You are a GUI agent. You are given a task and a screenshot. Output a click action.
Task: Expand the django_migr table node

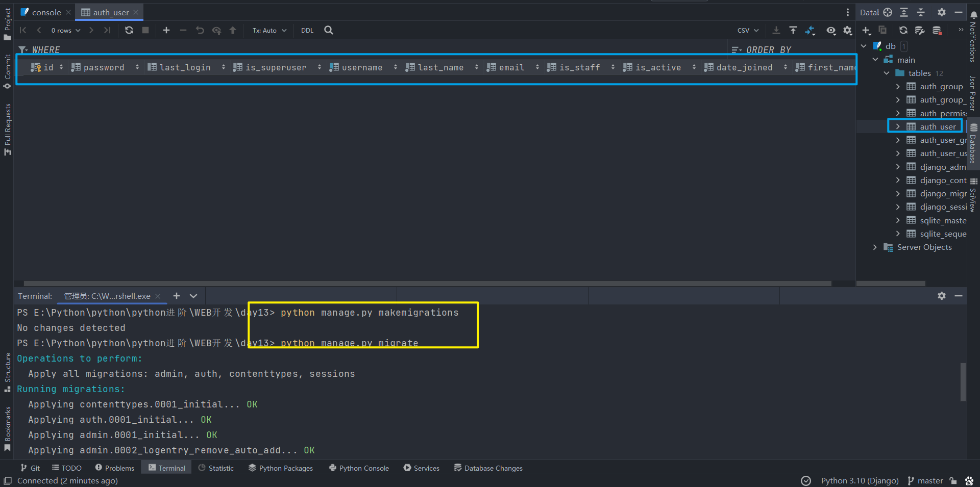pos(898,193)
